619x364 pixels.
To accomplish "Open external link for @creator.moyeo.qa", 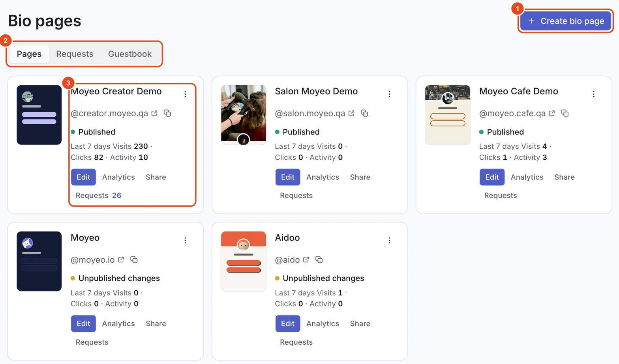I will point(154,113).
